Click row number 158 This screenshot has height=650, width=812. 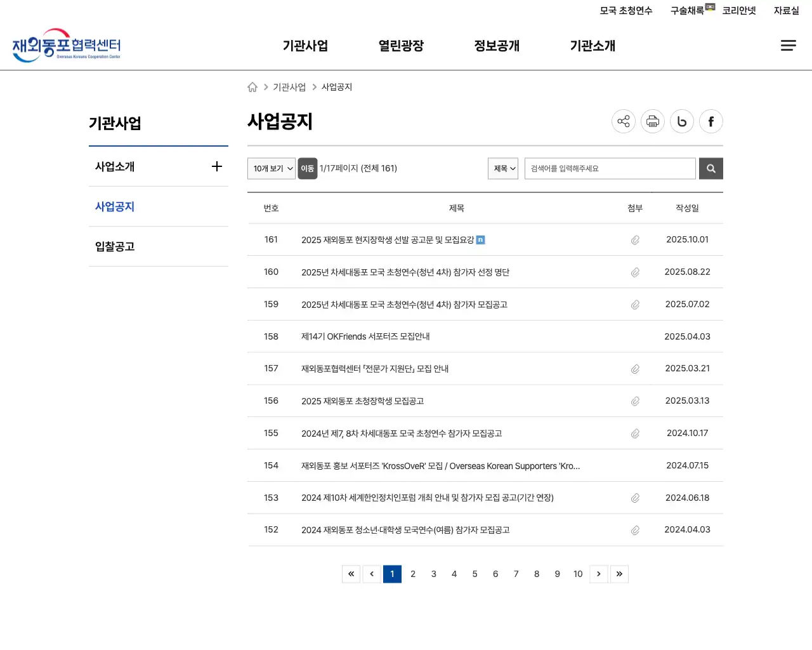click(x=271, y=336)
